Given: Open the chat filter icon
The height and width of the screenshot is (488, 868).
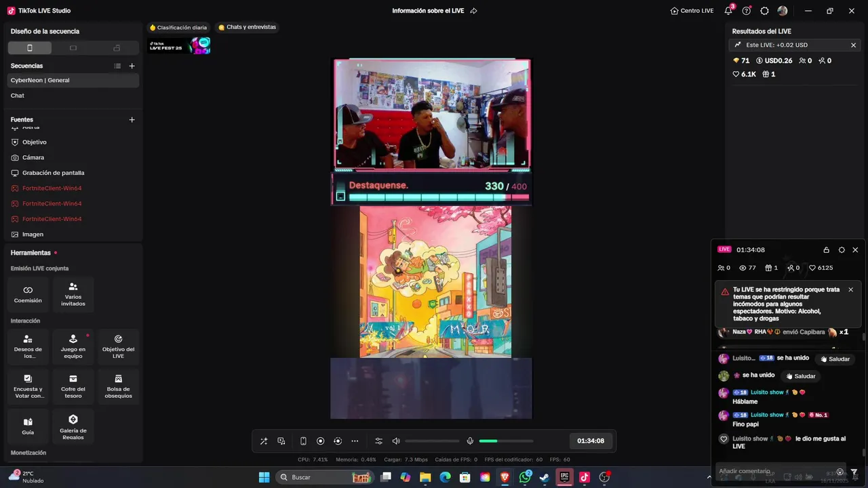Looking at the screenshot, I should pyautogui.click(x=854, y=472).
